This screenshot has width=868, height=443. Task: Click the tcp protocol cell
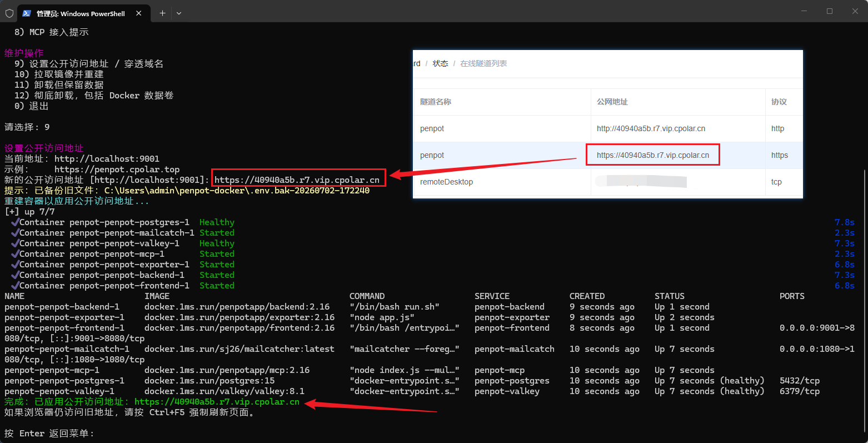[776, 182]
